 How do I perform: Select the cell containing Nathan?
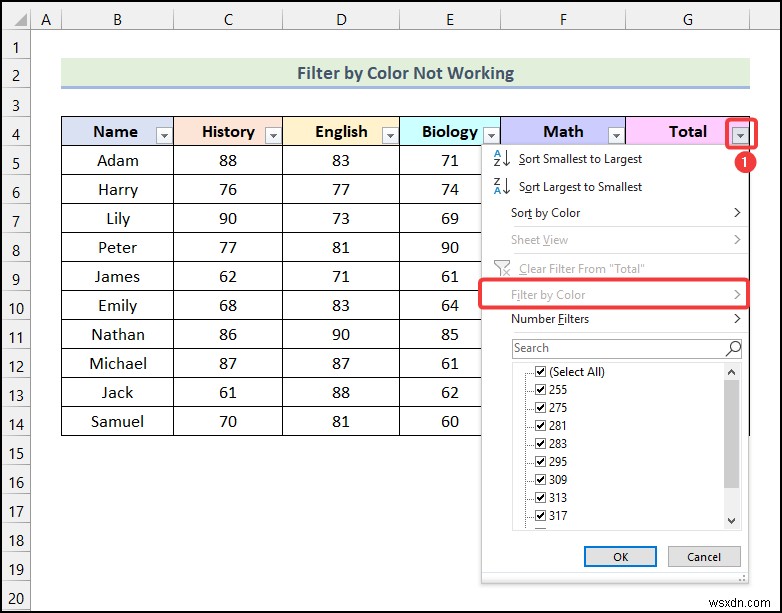[118, 334]
